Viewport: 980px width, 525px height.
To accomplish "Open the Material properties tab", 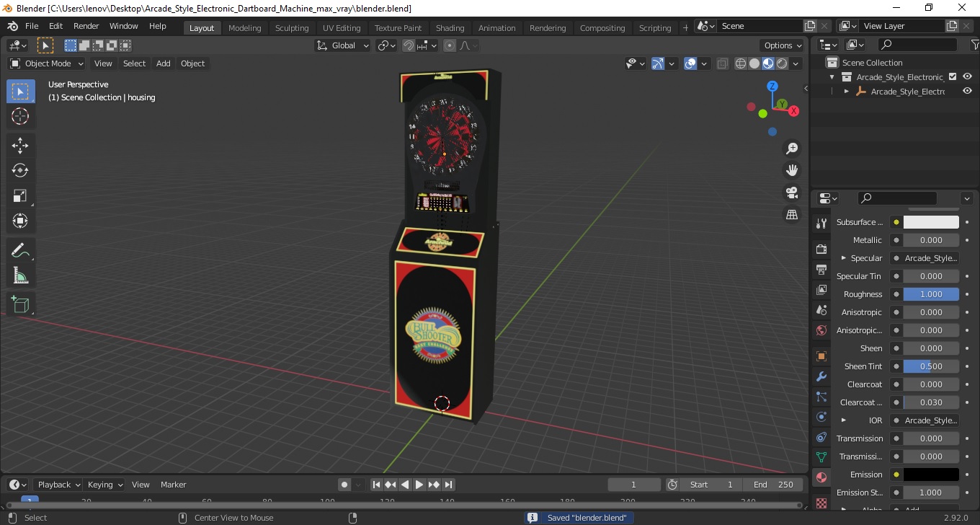I will 821,477.
